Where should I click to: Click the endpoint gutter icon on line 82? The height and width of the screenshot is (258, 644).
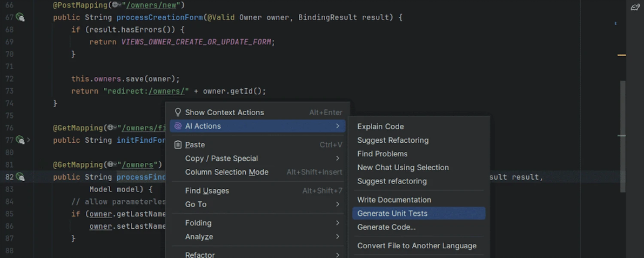point(20,177)
